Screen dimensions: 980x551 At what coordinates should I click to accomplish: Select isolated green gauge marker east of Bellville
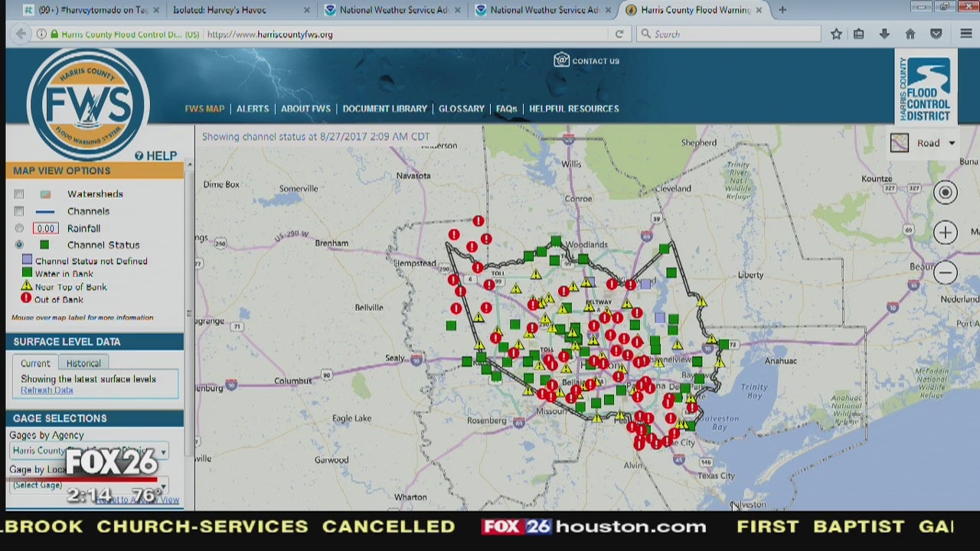point(451,326)
